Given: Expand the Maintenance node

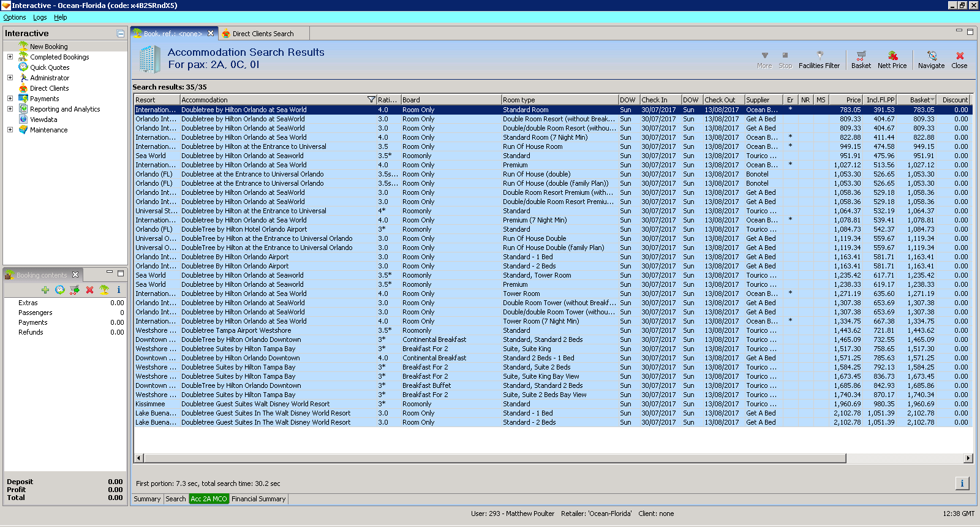Looking at the screenshot, I should point(10,130).
